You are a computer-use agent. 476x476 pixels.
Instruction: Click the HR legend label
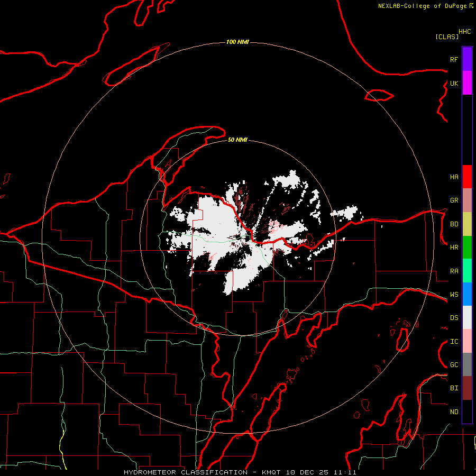point(454,248)
